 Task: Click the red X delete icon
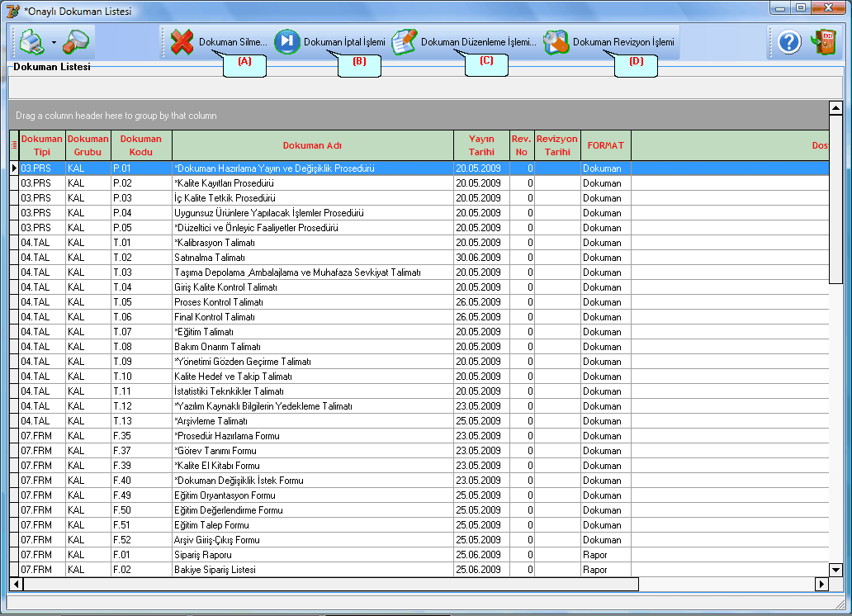point(182,42)
